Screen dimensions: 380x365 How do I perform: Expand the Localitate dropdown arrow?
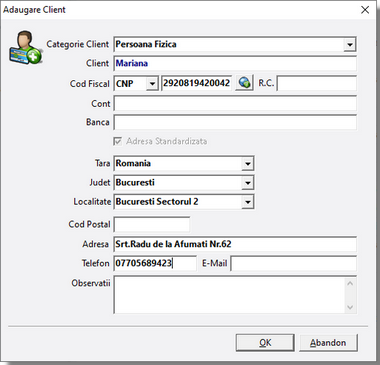pyautogui.click(x=247, y=202)
